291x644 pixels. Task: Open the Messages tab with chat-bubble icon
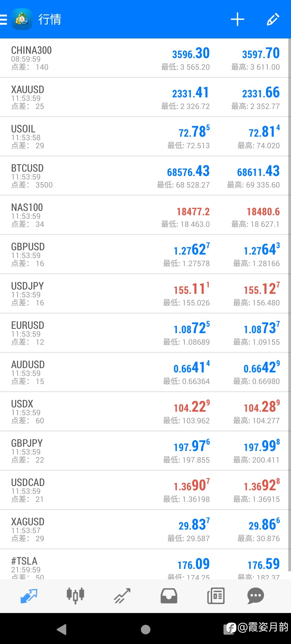click(255, 596)
